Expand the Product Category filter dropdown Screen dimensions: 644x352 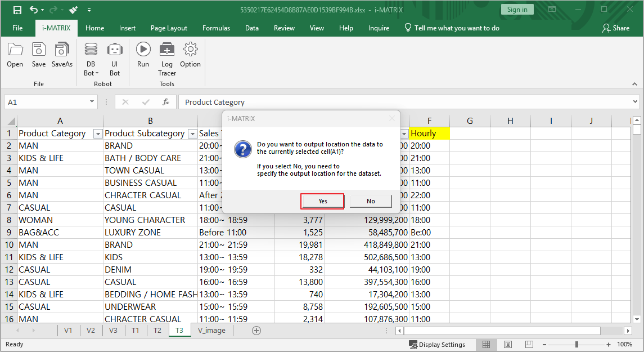click(x=97, y=133)
